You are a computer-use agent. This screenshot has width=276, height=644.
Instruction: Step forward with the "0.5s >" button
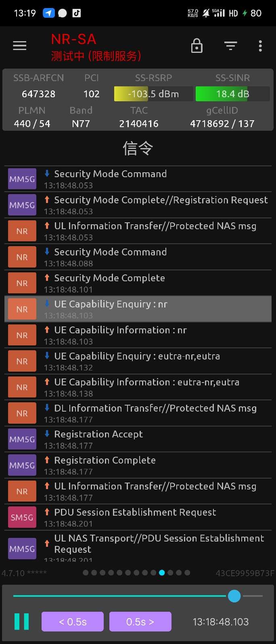(140, 622)
